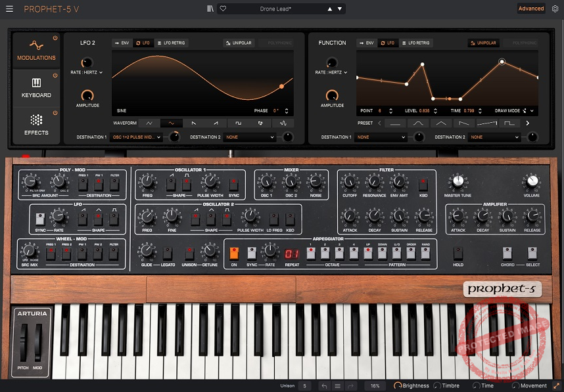Select ramp up waveform in LFO 2
The height and width of the screenshot is (392, 564).
point(216,123)
